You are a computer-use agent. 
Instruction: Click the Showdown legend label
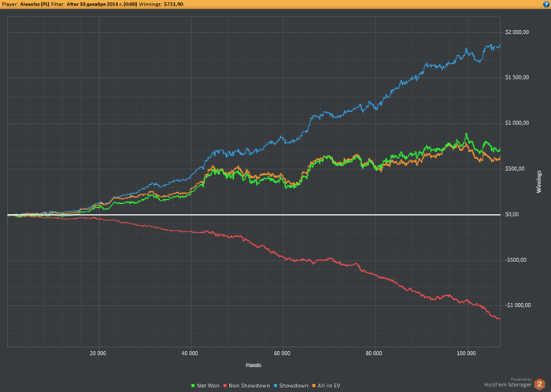[x=294, y=386]
